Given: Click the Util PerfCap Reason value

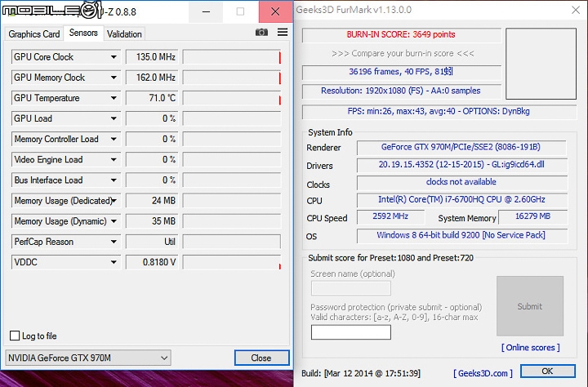Looking at the screenshot, I should 152,242.
